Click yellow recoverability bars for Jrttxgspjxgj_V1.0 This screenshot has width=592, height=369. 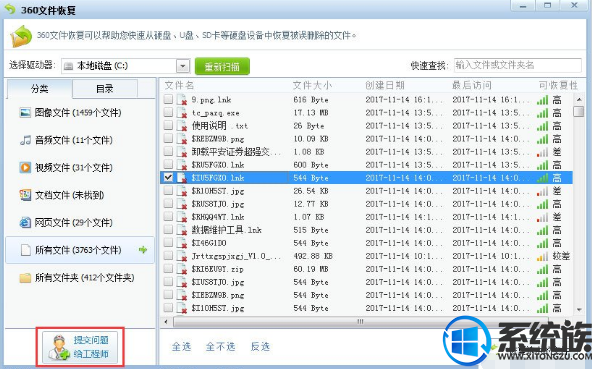[x=542, y=256]
